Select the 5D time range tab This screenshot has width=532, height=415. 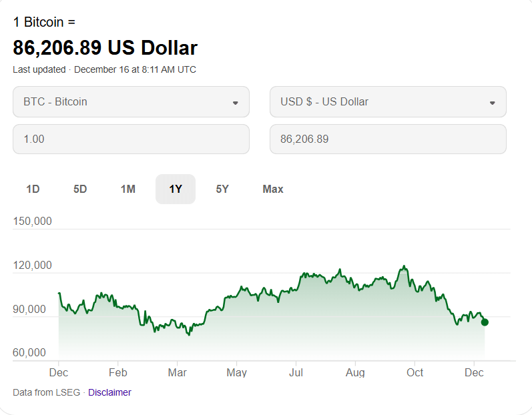[x=80, y=189]
